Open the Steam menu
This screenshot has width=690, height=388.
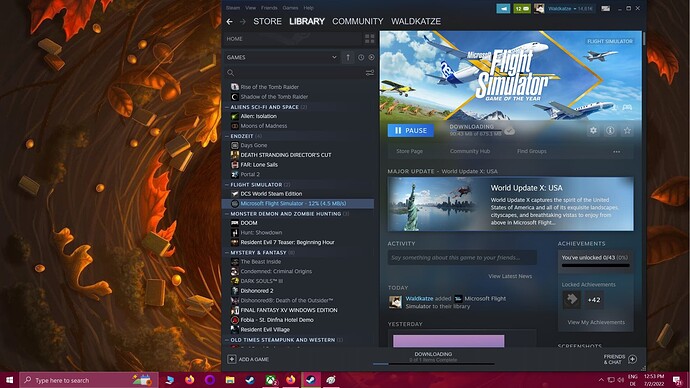point(233,8)
